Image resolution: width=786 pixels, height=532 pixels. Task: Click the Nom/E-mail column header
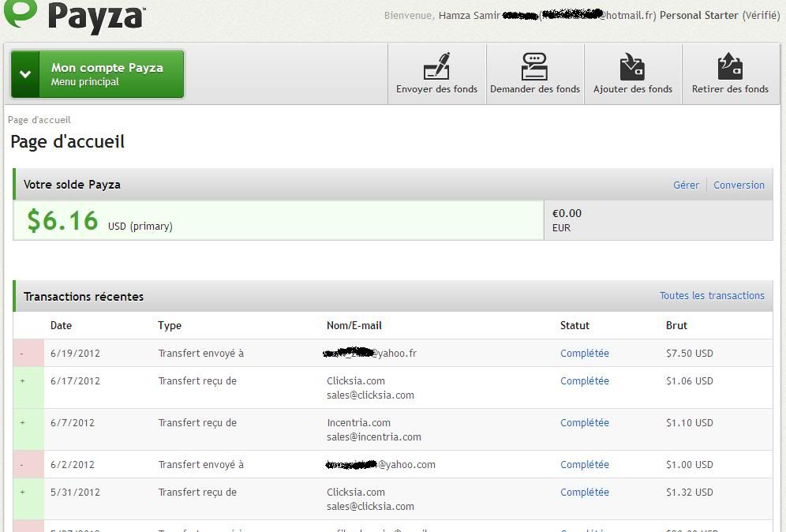[354, 325]
